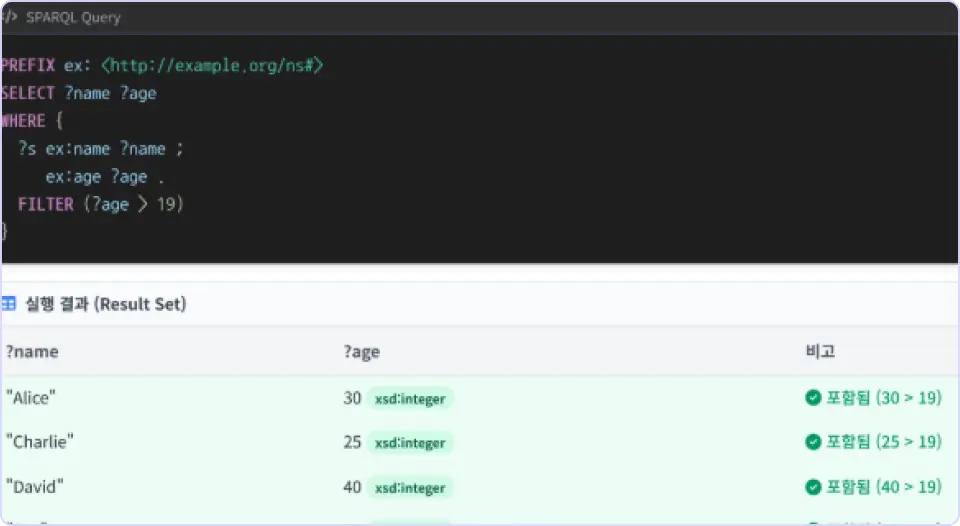The width and height of the screenshot is (960, 526).
Task: Click the WHERE { line in the query
Action: click(32, 121)
